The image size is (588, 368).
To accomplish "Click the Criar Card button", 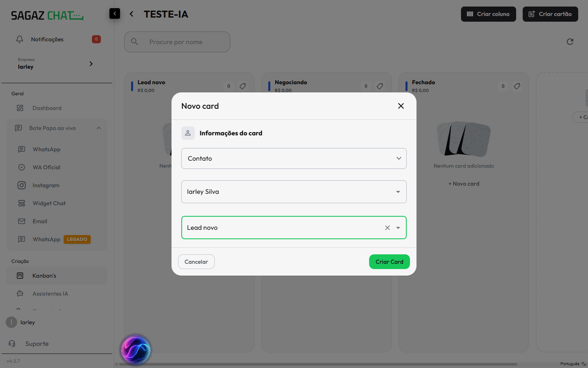I will [x=390, y=262].
